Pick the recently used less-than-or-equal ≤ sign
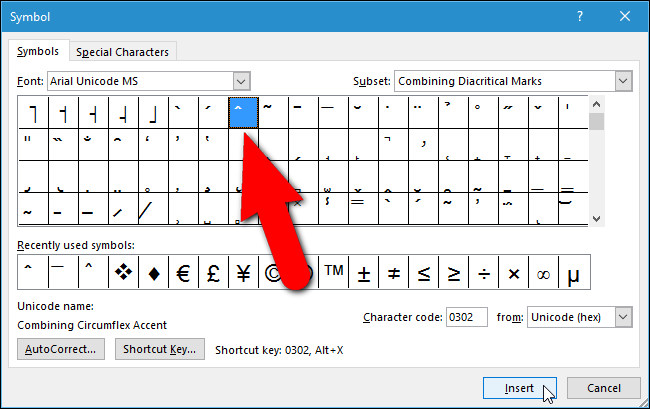Image resolution: width=650 pixels, height=409 pixels. 424,272
